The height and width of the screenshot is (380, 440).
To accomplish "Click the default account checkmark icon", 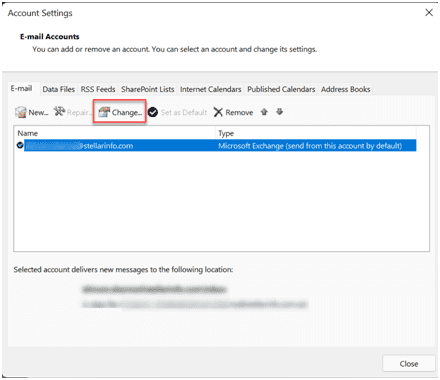I will click(x=20, y=145).
